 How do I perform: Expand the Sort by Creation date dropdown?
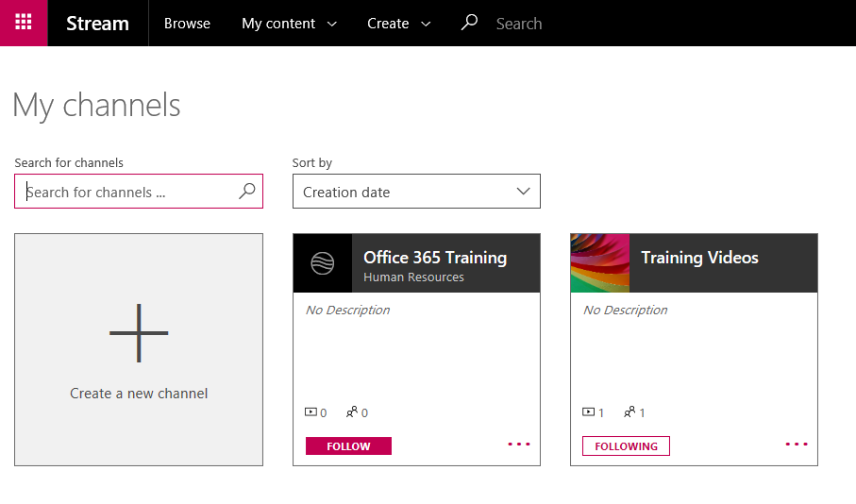click(416, 192)
